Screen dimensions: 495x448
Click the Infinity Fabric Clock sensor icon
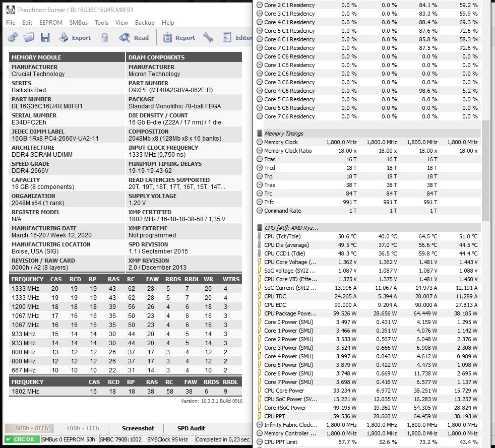pyautogui.click(x=260, y=425)
